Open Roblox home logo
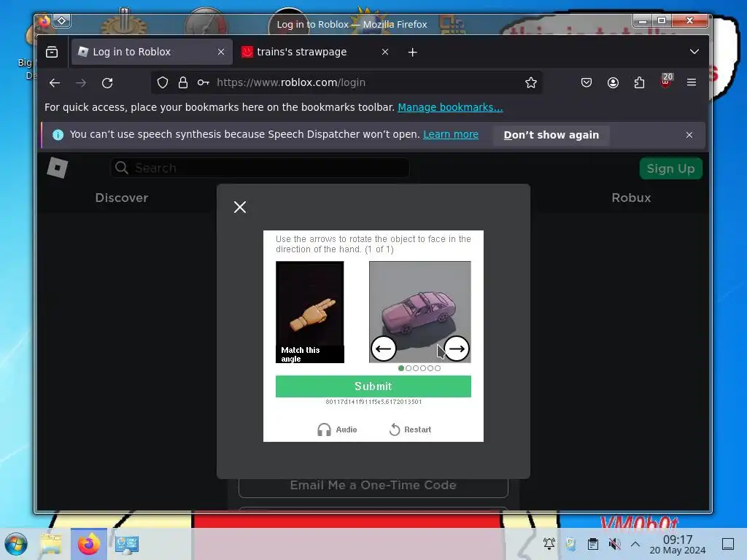Viewport: 747px width, 560px height. pyautogui.click(x=58, y=168)
